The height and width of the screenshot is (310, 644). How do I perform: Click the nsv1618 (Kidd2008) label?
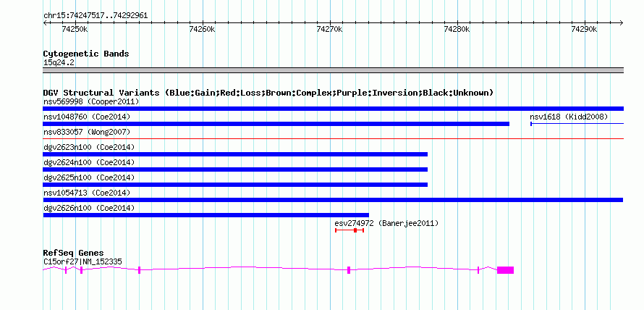(569, 117)
